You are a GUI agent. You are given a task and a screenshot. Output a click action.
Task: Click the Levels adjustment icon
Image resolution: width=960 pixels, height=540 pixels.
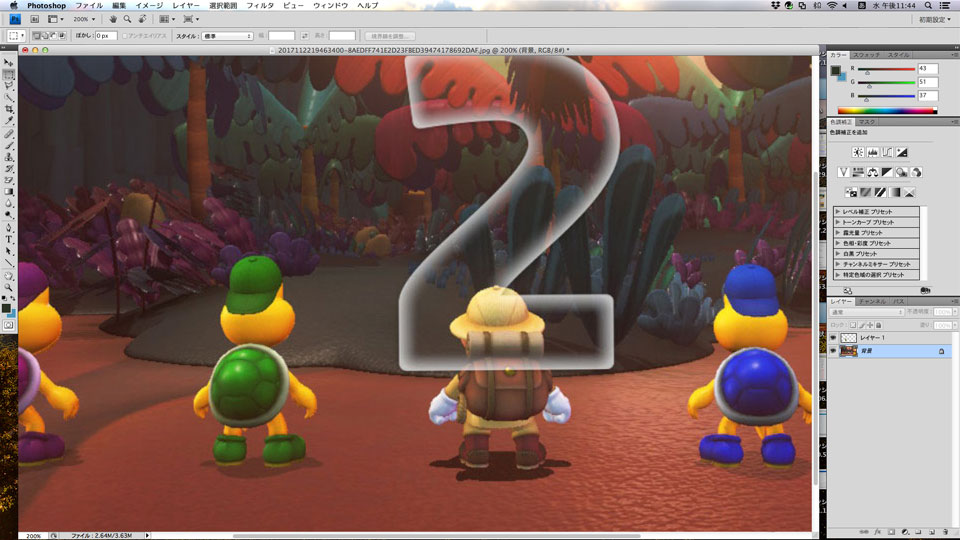coord(873,152)
